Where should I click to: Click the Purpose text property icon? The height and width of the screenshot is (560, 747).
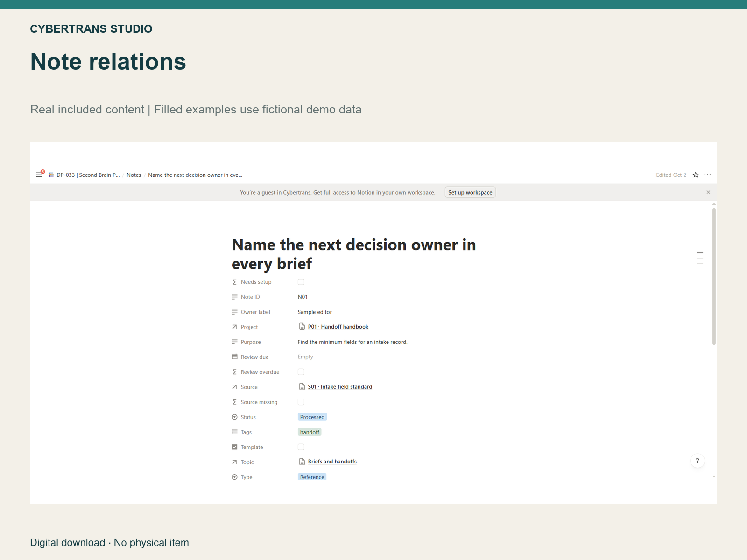(x=234, y=342)
